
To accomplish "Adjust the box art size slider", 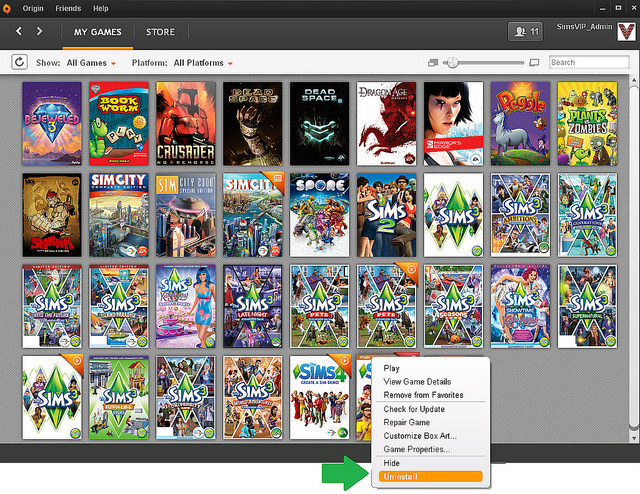I will (x=483, y=62).
